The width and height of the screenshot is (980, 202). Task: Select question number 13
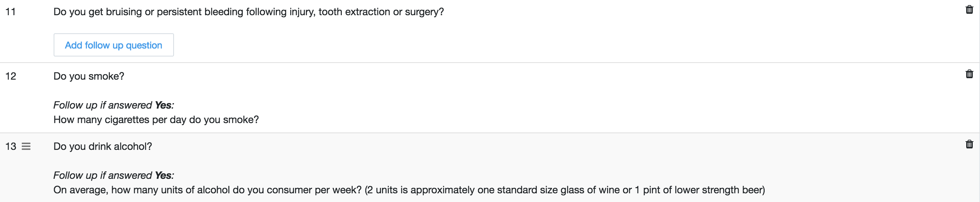click(x=11, y=147)
